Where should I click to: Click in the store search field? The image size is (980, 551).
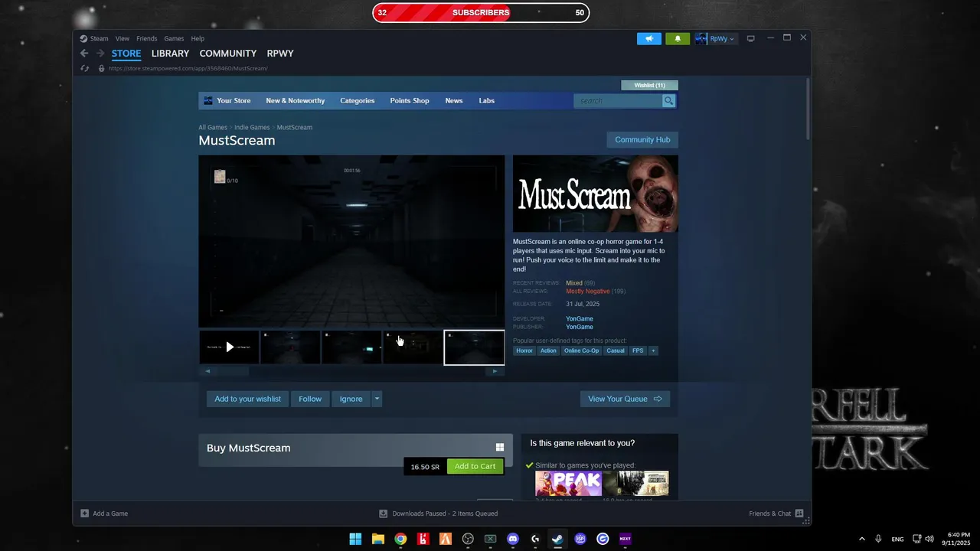[x=618, y=101]
